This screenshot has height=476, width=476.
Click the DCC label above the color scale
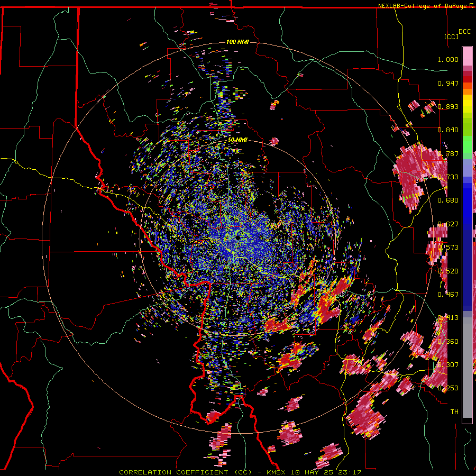click(464, 32)
